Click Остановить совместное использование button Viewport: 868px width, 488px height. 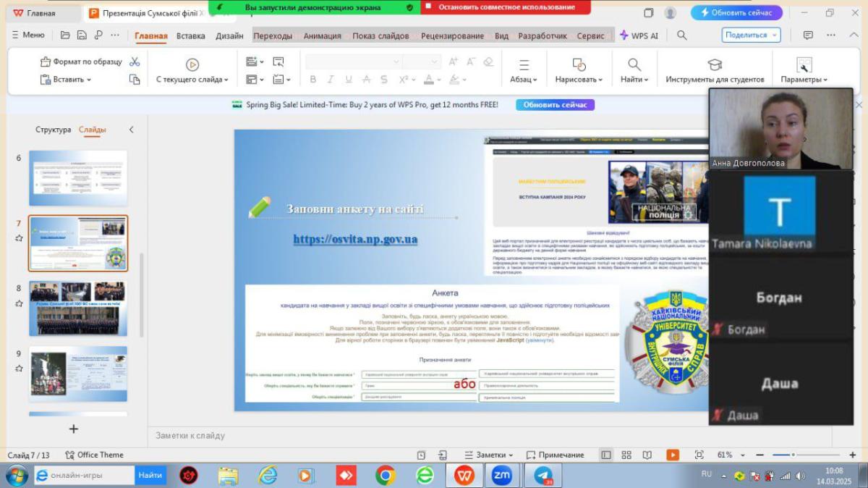[505, 7]
